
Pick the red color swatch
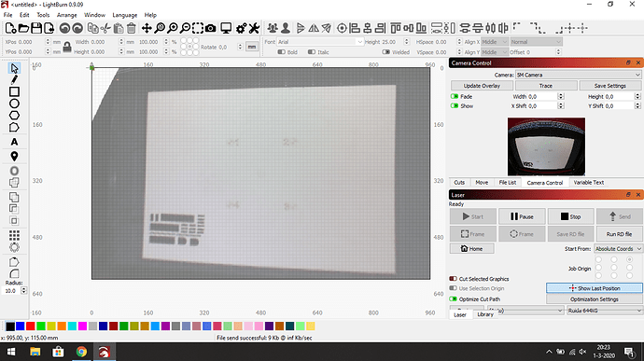[31, 326]
